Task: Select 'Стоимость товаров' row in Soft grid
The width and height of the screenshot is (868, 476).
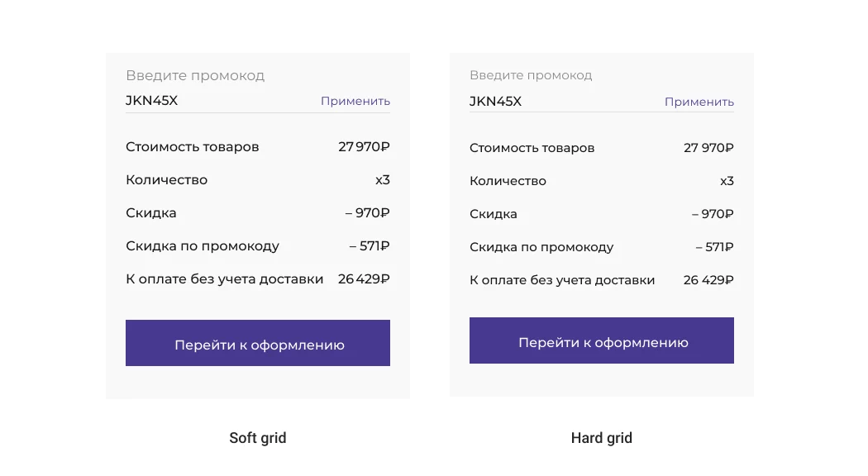Action: [x=193, y=147]
